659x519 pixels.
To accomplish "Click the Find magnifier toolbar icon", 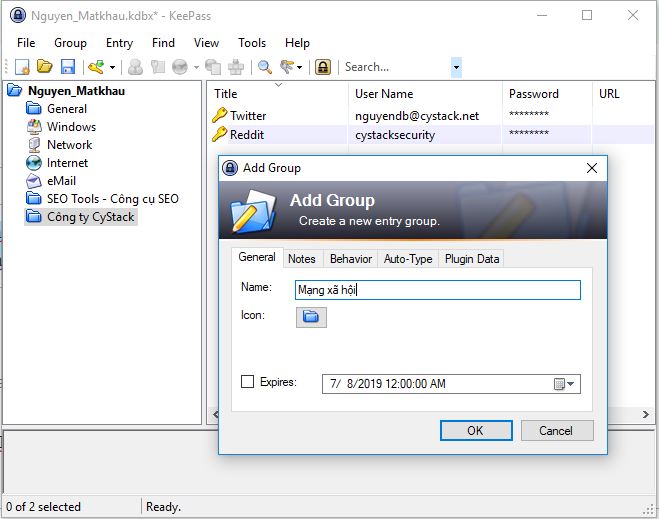I will tap(264, 67).
